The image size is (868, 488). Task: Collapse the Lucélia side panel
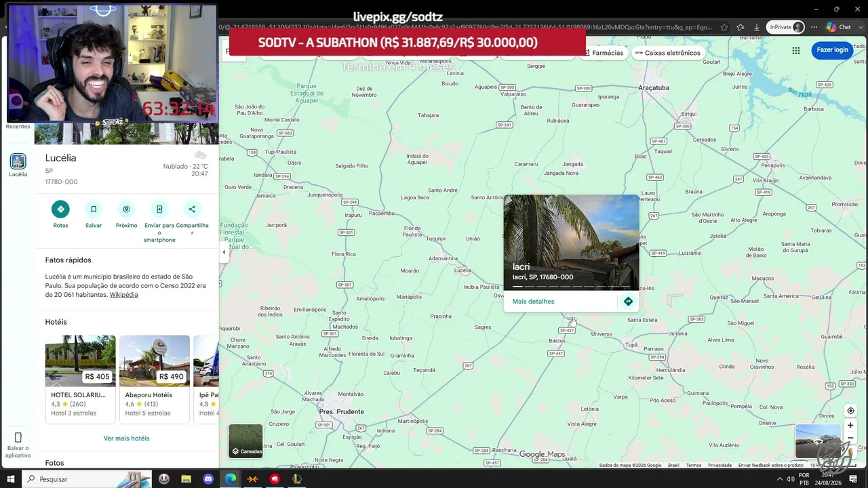224,252
